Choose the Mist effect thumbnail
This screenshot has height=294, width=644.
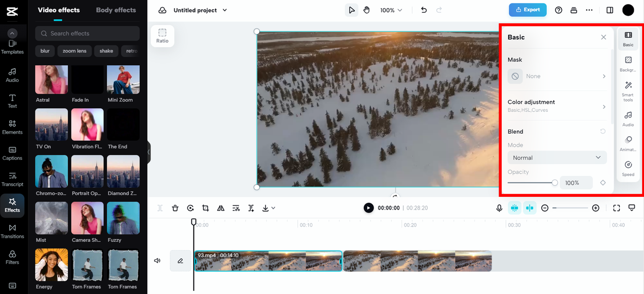(51, 218)
